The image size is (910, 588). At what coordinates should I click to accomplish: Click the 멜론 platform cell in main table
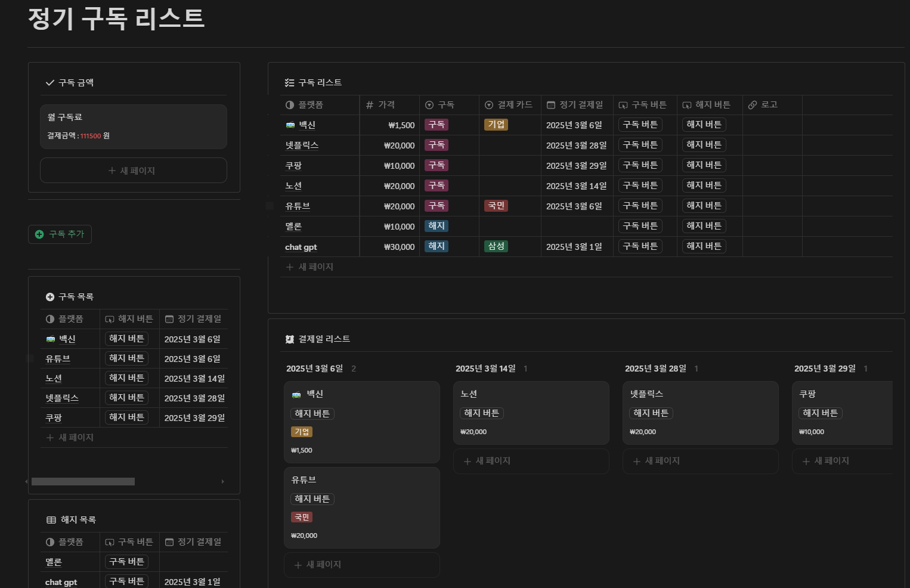tap(320, 227)
